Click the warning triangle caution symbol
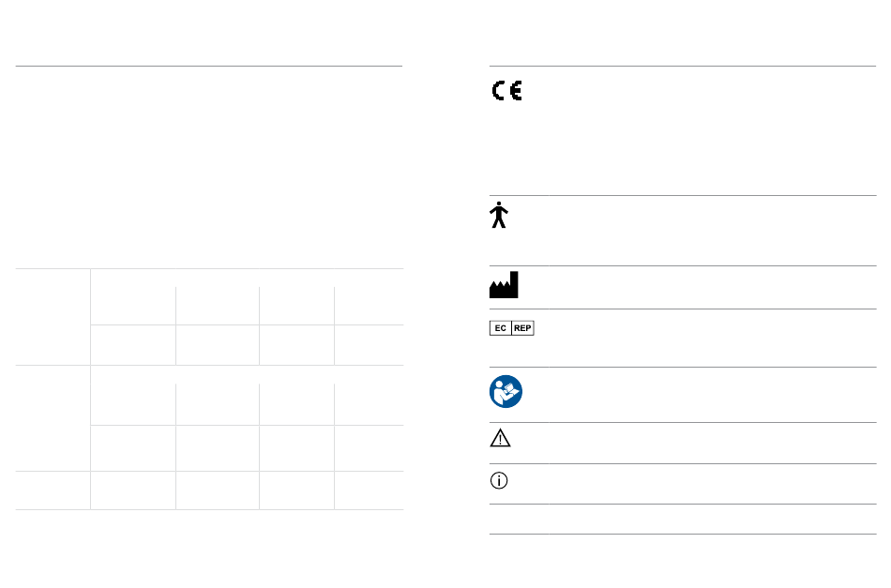The image size is (891, 588). click(x=500, y=438)
